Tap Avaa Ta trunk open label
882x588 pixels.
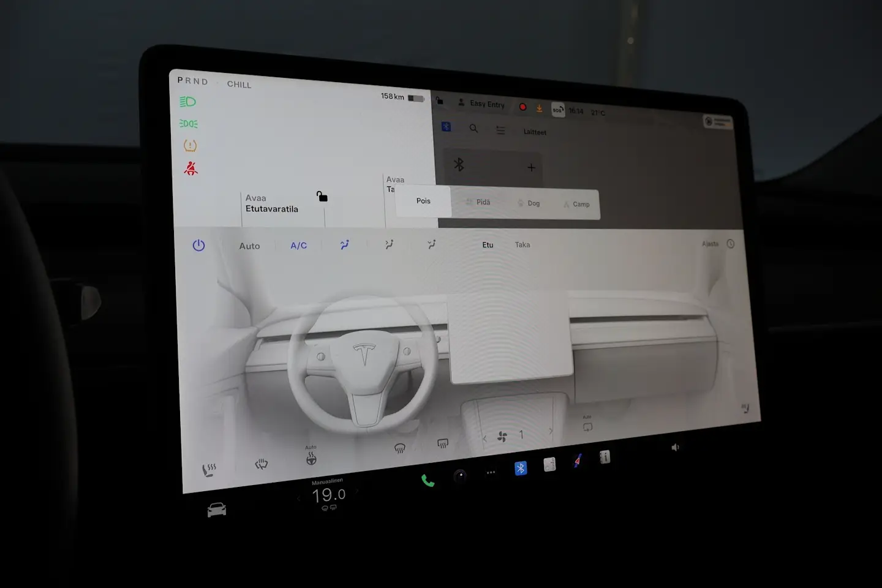(395, 184)
